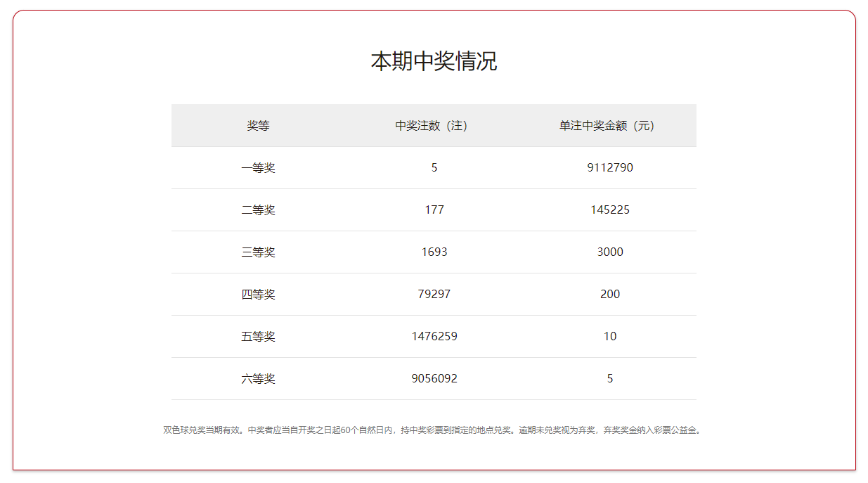Select the third prize winner count 1693
868x483 pixels.
[x=434, y=252]
